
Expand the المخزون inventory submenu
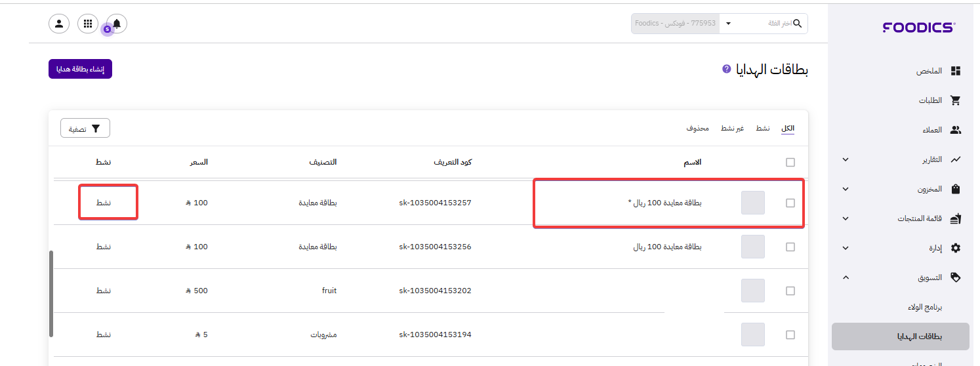click(x=845, y=189)
